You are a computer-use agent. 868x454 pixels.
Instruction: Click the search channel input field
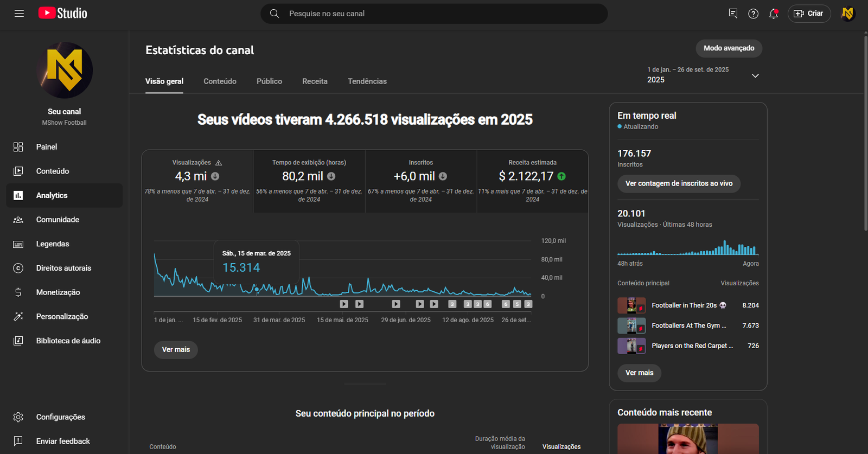434,14
